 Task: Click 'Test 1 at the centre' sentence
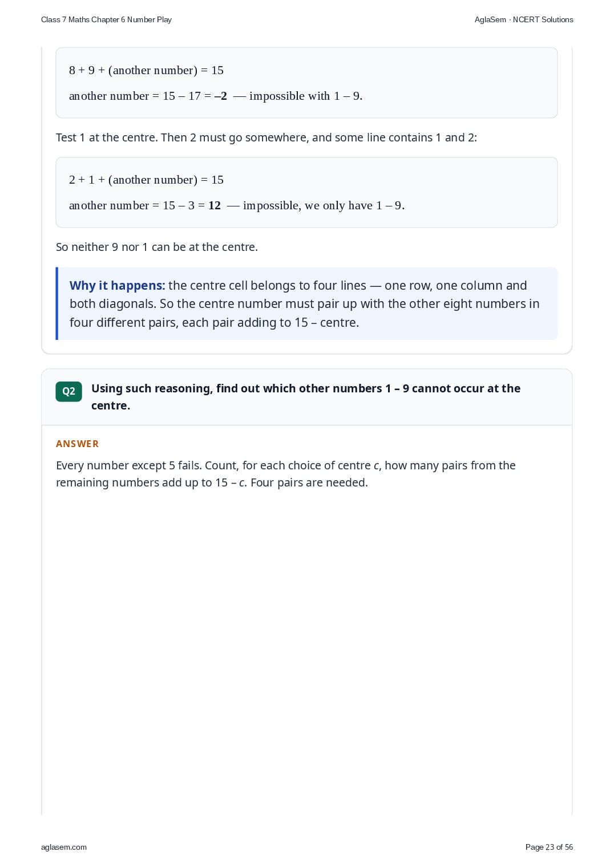(266, 137)
